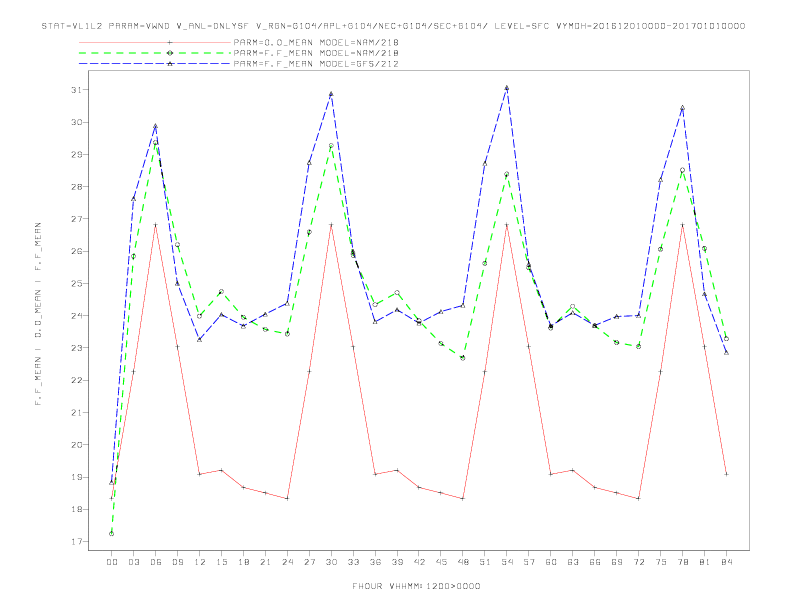Click x-axis forecast hour label 45
This screenshot has height=612, width=792.
coord(441,562)
